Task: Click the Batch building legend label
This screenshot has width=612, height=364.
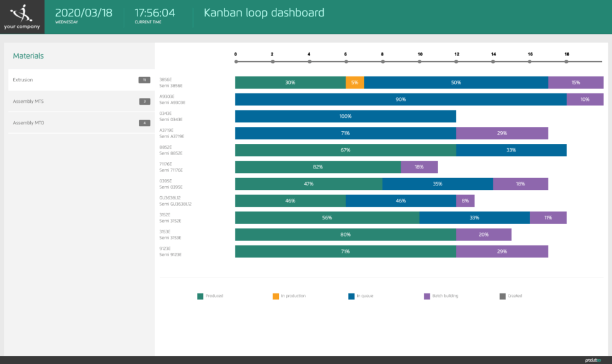Action: pyautogui.click(x=445, y=296)
